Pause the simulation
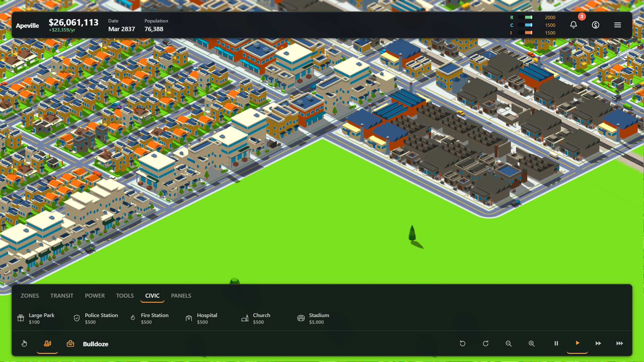This screenshot has width=644, height=362. [x=556, y=343]
